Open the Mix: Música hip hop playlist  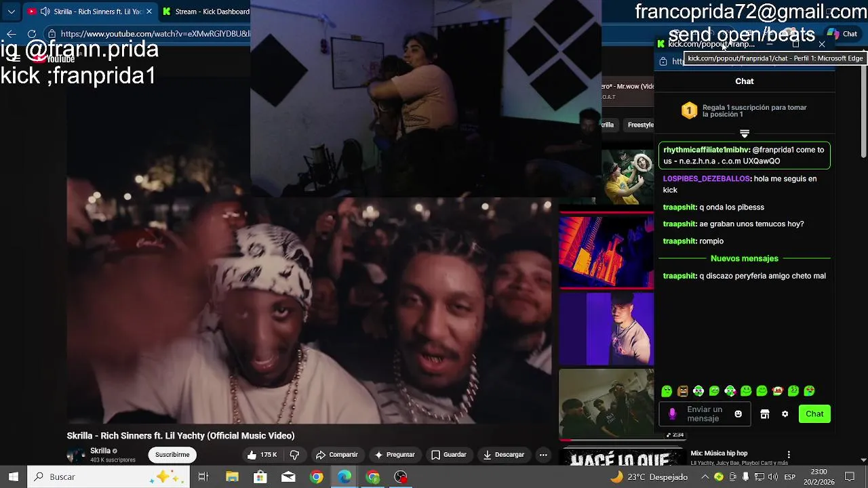point(719,453)
